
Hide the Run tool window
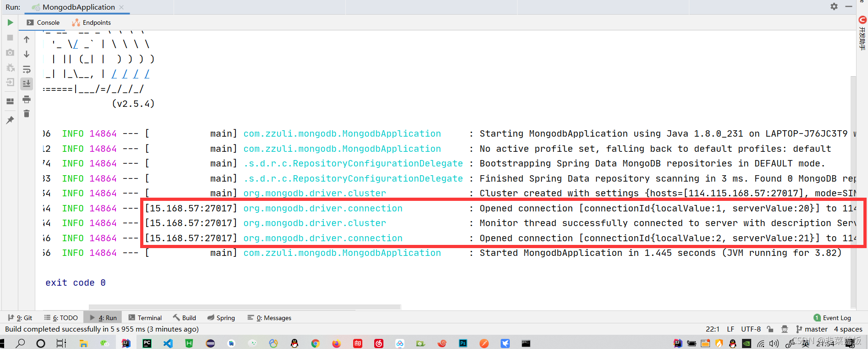pyautogui.click(x=848, y=6)
